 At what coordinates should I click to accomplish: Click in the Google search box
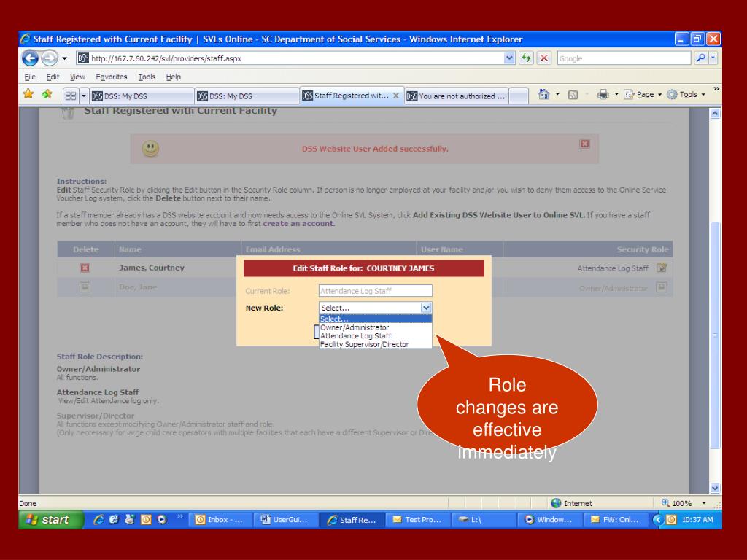[624, 58]
